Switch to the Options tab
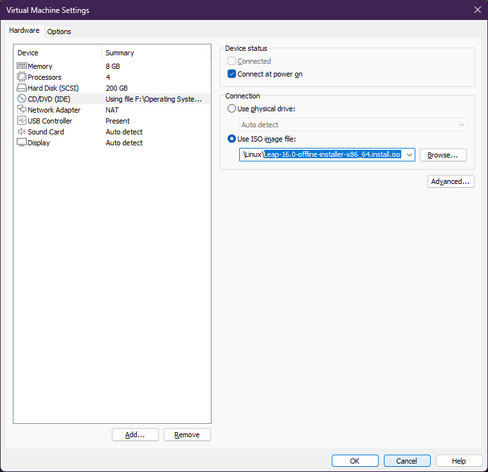Viewport: 488px width, 472px height. tap(59, 31)
